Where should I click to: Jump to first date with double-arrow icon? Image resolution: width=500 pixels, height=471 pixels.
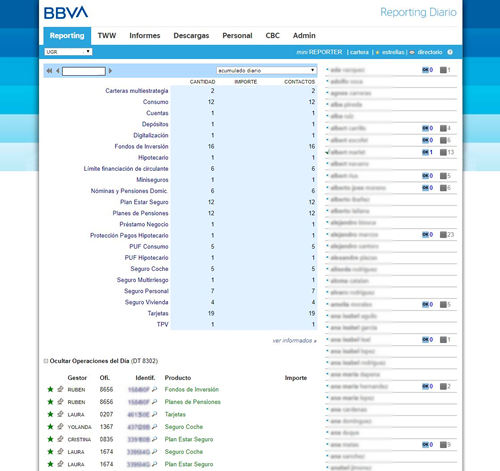pos(49,71)
